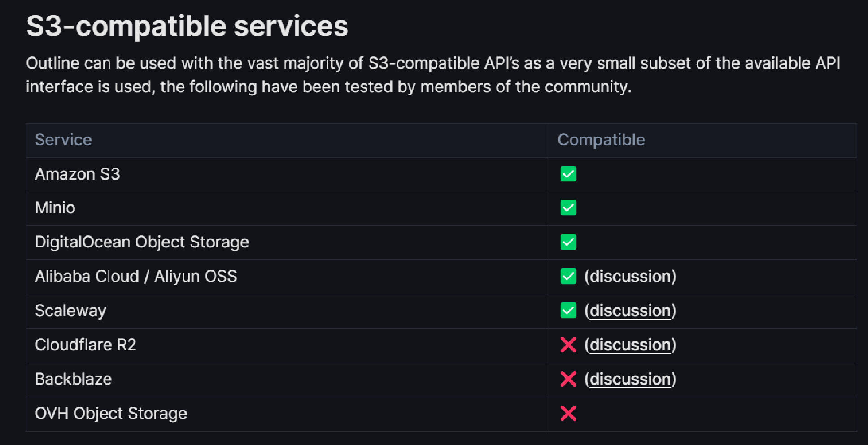Open the Cloudflare R2 discussion link
868x445 pixels.
pyautogui.click(x=630, y=345)
